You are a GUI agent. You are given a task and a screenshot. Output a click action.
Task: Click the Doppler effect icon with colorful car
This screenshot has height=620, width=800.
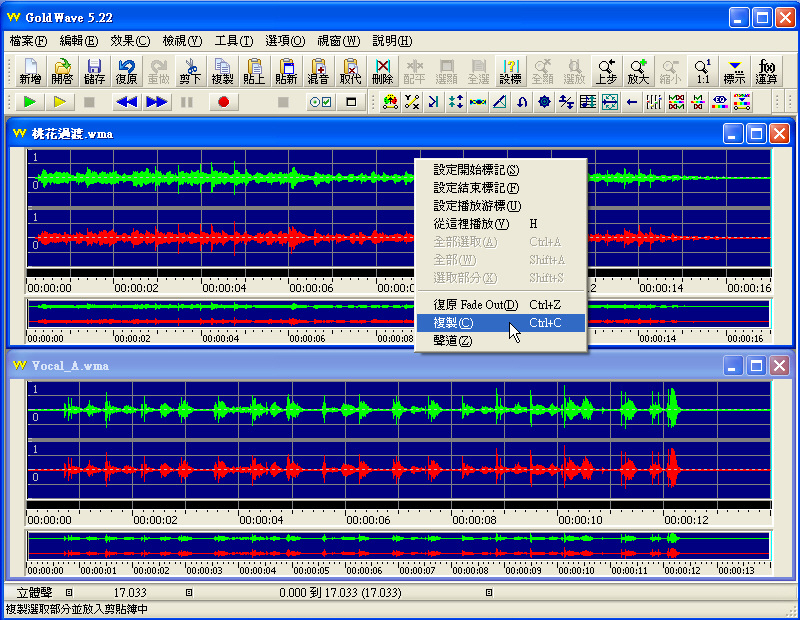(390, 102)
